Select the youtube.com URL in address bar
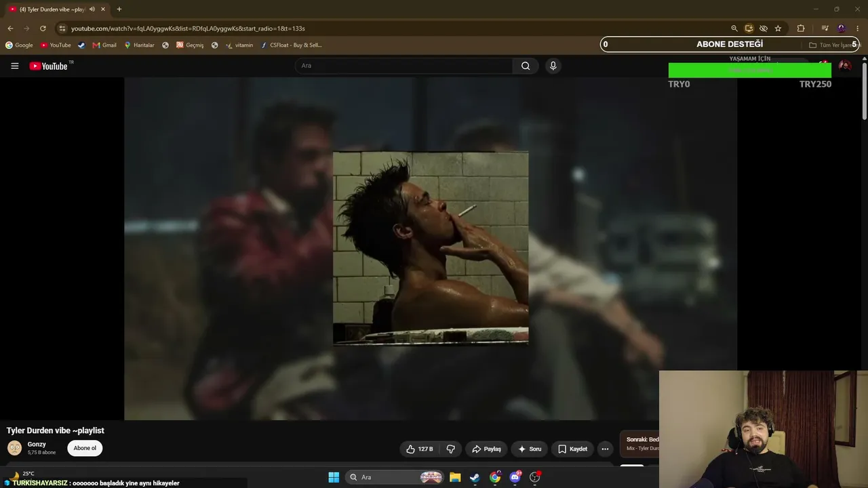Screen dimensions: 868x488 point(188,28)
